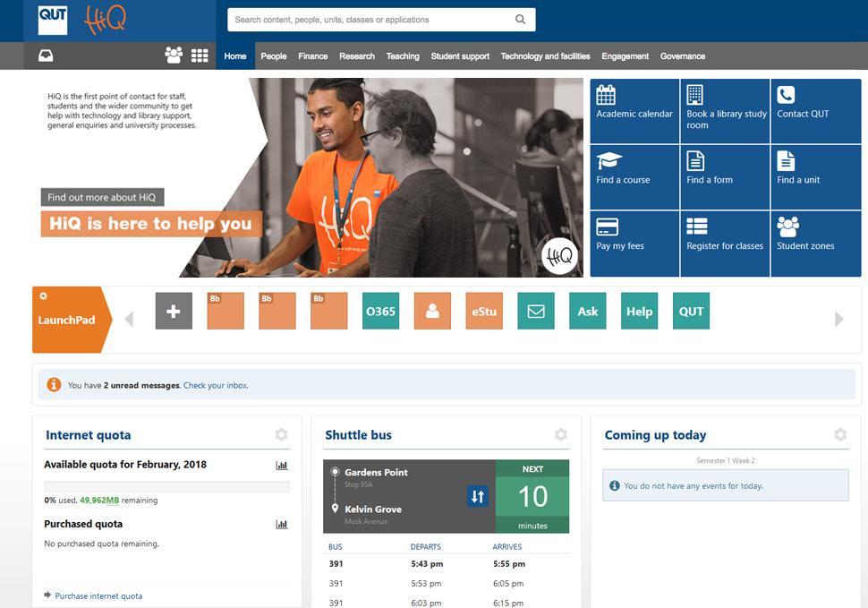The height and width of the screenshot is (608, 868).
Task: Select the O365 LaunchPad tile
Action: coord(380,311)
